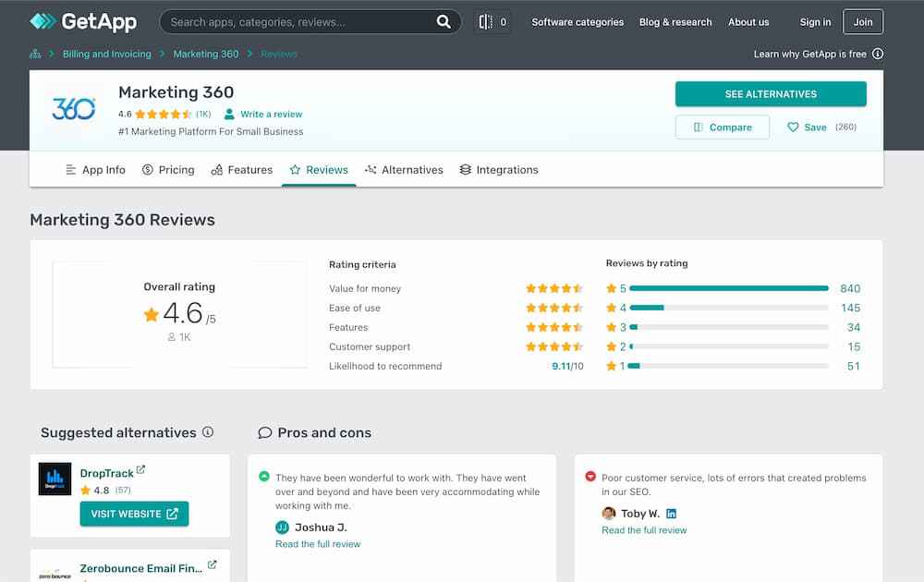The width and height of the screenshot is (924, 582).
Task: Click the 3 star reviews row
Action: 734,328
